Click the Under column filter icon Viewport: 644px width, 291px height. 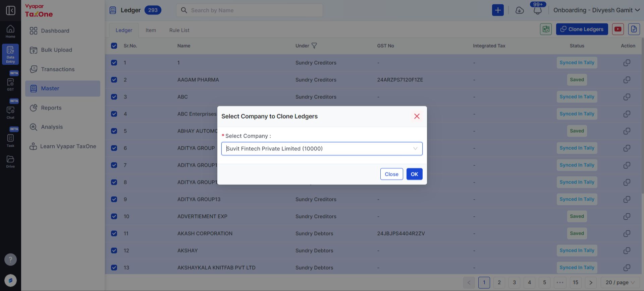[x=314, y=46]
